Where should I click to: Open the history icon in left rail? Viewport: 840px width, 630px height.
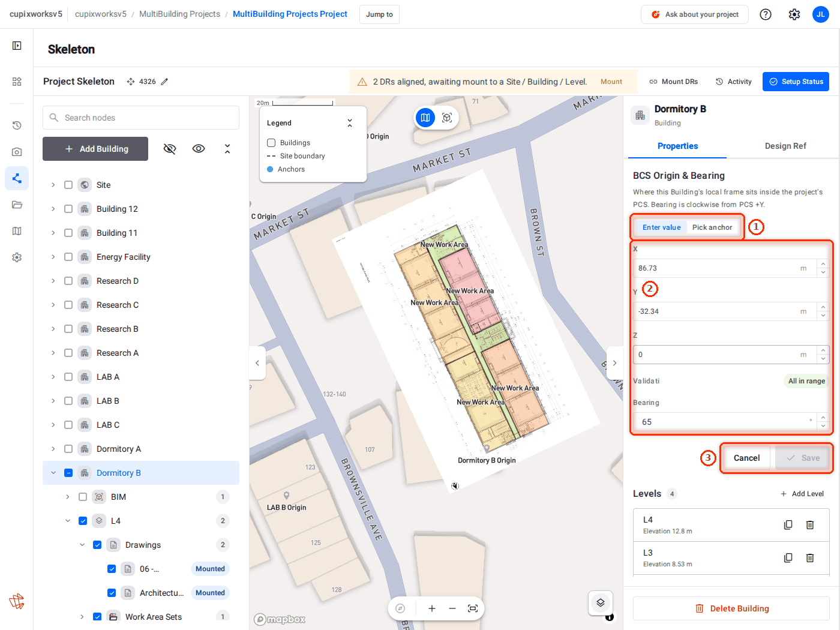click(x=17, y=125)
